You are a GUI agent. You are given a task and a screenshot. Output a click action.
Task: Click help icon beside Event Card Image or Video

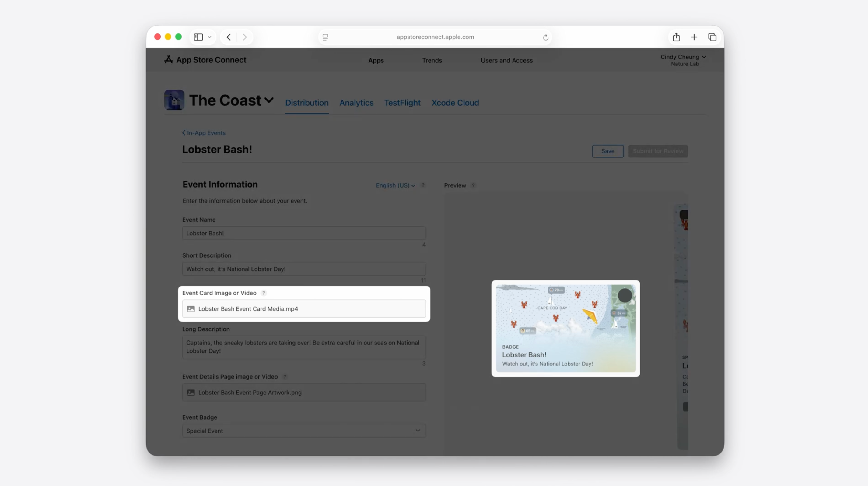point(264,293)
